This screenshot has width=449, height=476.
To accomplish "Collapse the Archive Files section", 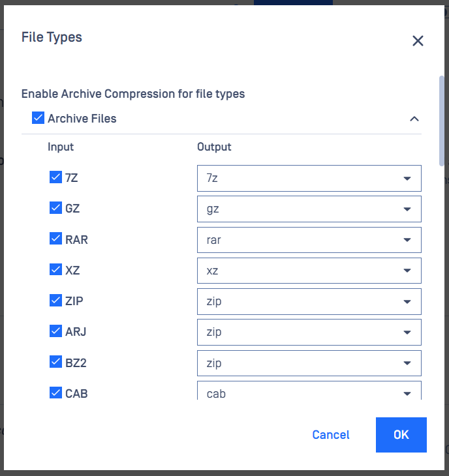I will (414, 119).
